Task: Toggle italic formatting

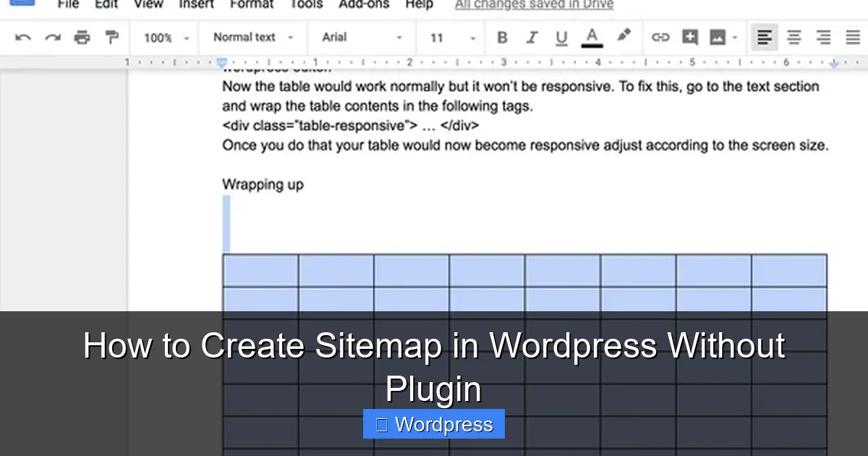Action: pos(532,37)
